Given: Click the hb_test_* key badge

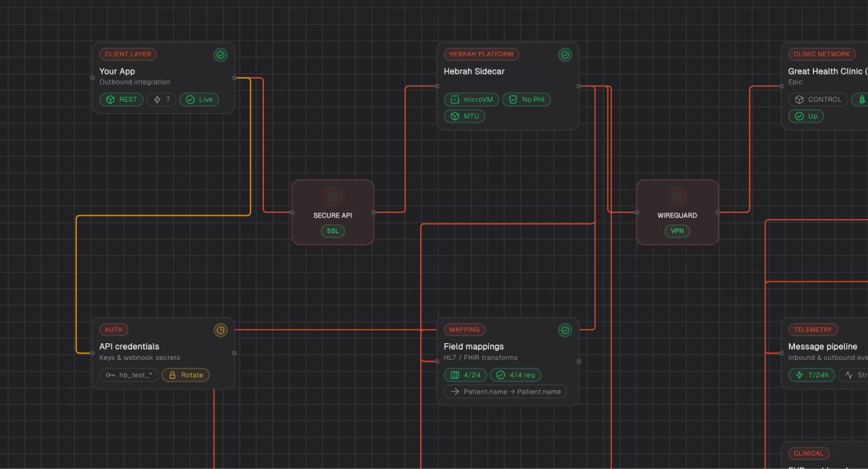Looking at the screenshot, I should pos(129,375).
